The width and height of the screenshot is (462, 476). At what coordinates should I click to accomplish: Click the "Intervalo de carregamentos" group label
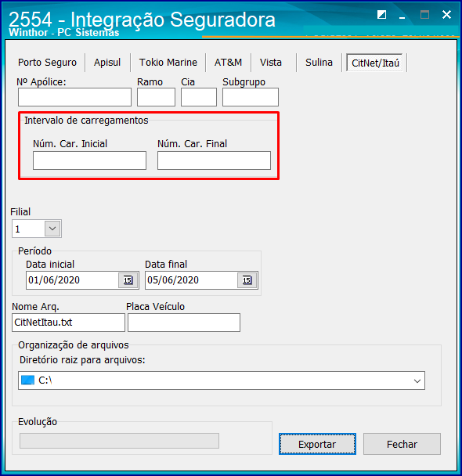(x=86, y=121)
